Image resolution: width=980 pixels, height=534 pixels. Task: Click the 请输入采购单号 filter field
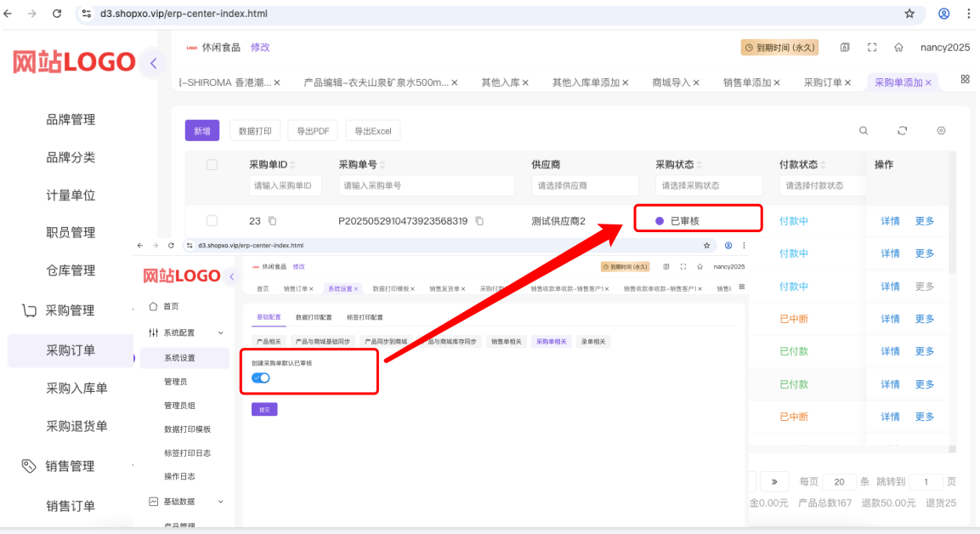426,185
